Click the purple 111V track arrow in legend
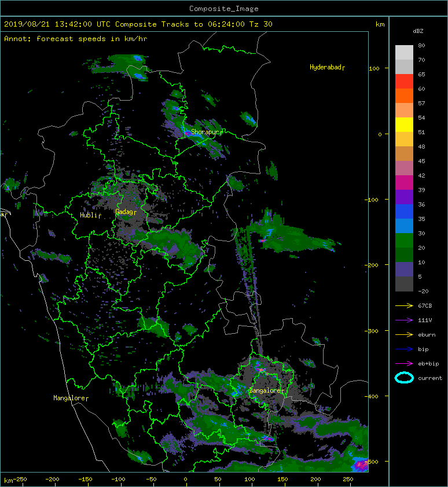The image size is (448, 487). click(x=404, y=320)
